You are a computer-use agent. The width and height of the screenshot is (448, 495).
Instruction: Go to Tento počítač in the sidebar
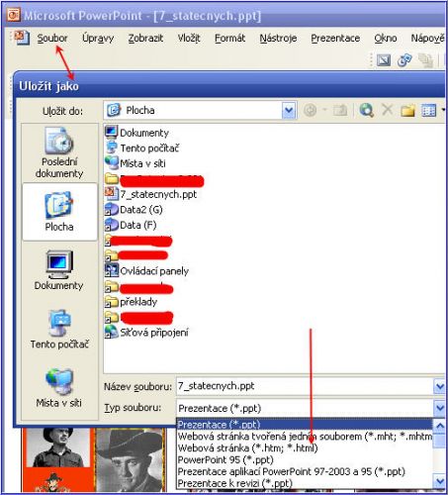[x=59, y=330]
